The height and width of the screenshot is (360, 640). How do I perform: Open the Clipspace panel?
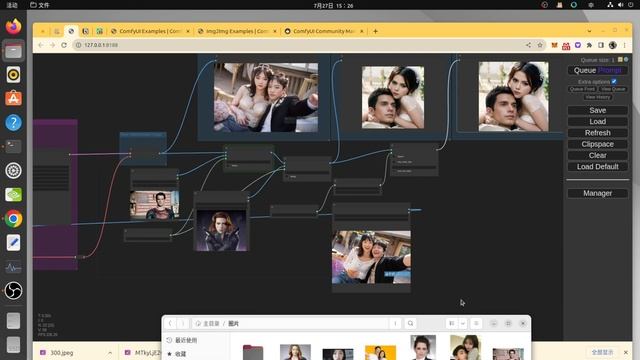tap(598, 144)
